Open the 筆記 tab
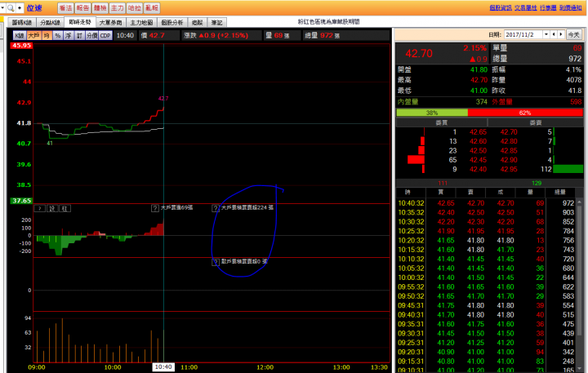Screen dimensions: 588x373 (x=216, y=23)
